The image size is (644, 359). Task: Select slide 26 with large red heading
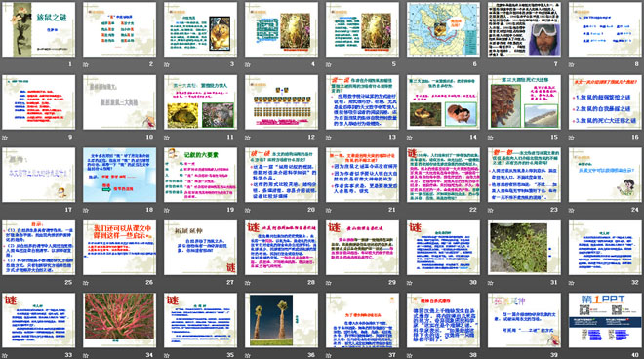[119, 248]
